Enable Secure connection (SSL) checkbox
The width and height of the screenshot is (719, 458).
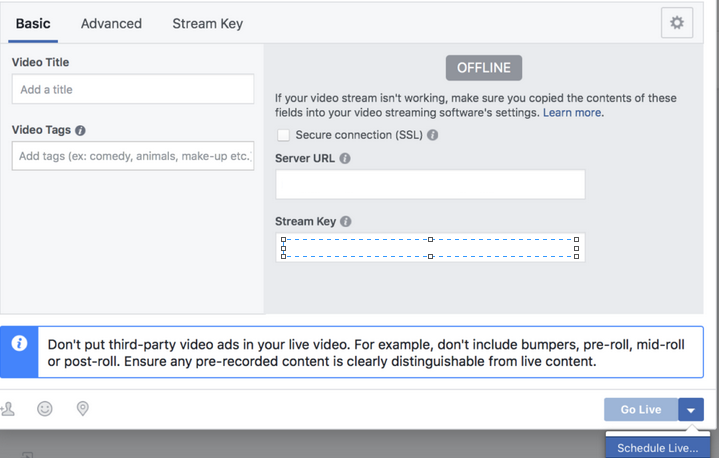[284, 135]
